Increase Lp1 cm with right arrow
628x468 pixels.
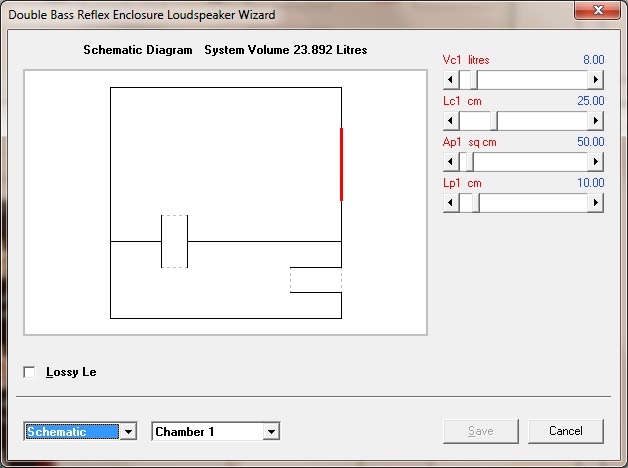click(x=596, y=203)
